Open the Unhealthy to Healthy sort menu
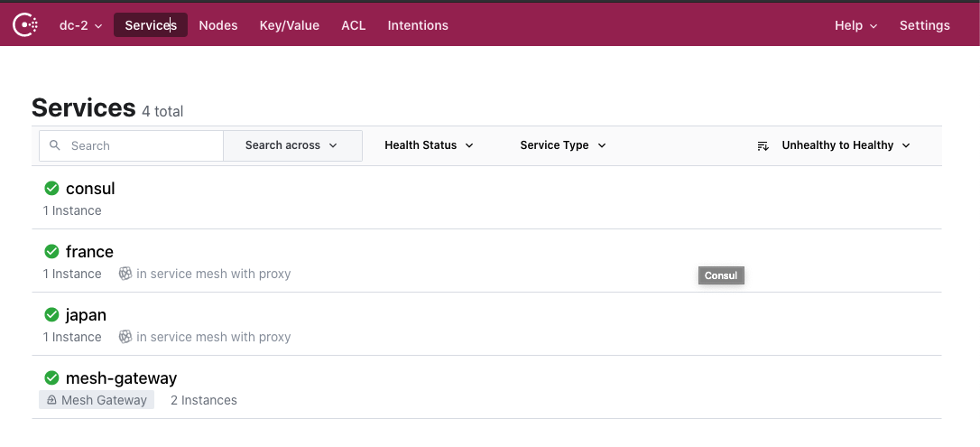 tap(846, 145)
